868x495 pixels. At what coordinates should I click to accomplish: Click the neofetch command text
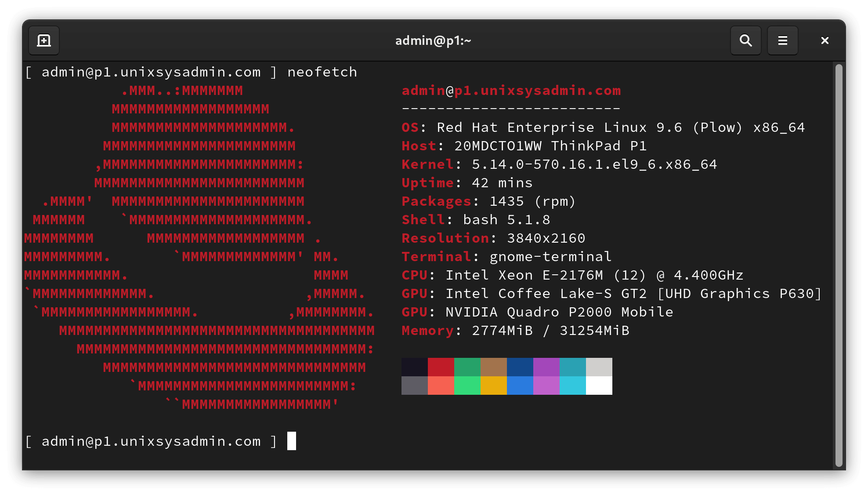[x=322, y=72]
